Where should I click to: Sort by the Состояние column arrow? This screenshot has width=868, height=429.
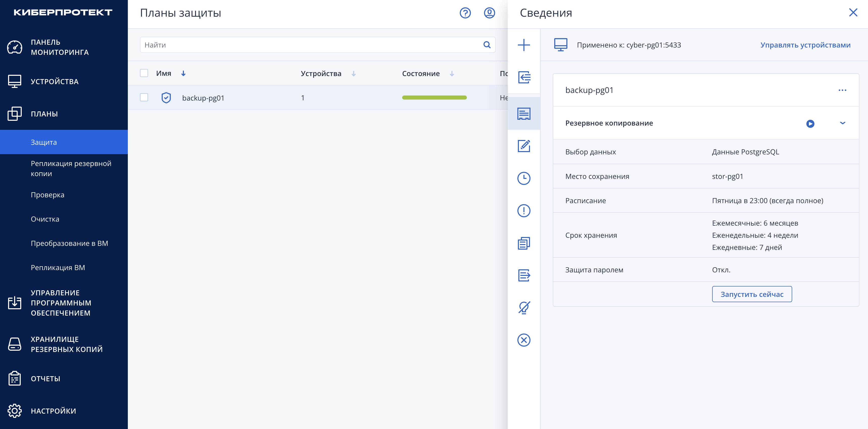(x=452, y=74)
